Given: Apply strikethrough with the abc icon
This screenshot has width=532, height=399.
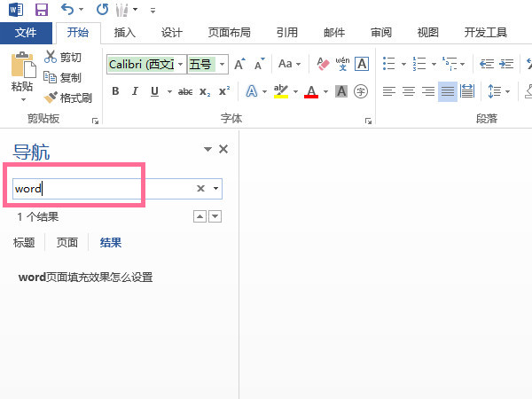Looking at the screenshot, I should (x=185, y=91).
